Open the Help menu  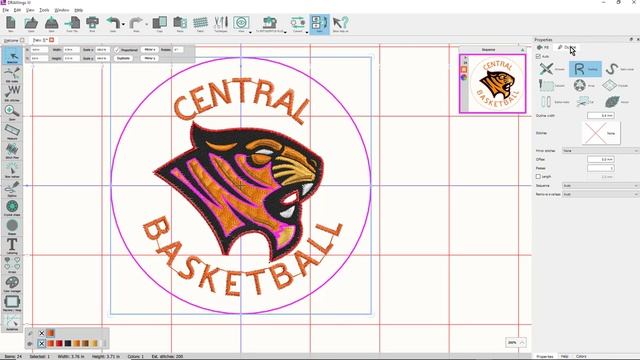click(79, 10)
